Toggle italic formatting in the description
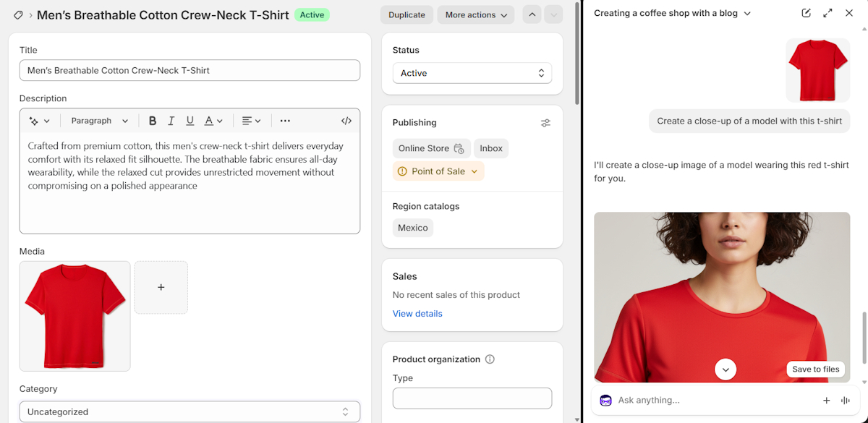 coord(171,120)
